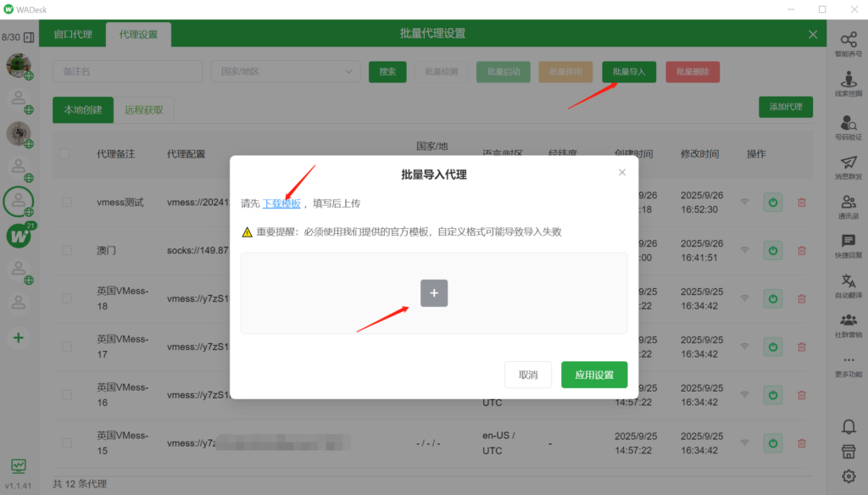Tick the checkbox for 澳门 row
Screen dimensions: 868x495
66,251
